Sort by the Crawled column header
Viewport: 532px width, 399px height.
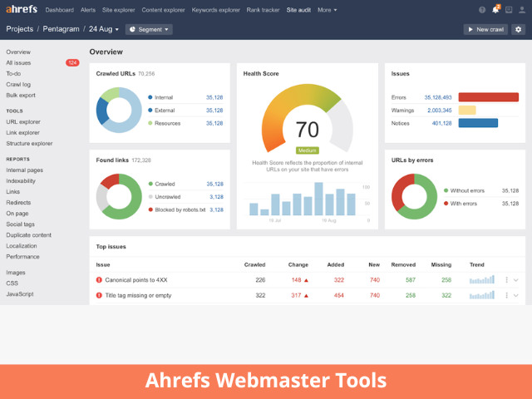(x=255, y=264)
